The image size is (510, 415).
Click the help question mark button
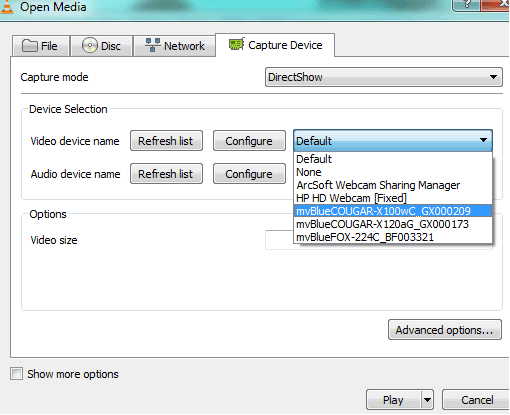tap(466, 5)
